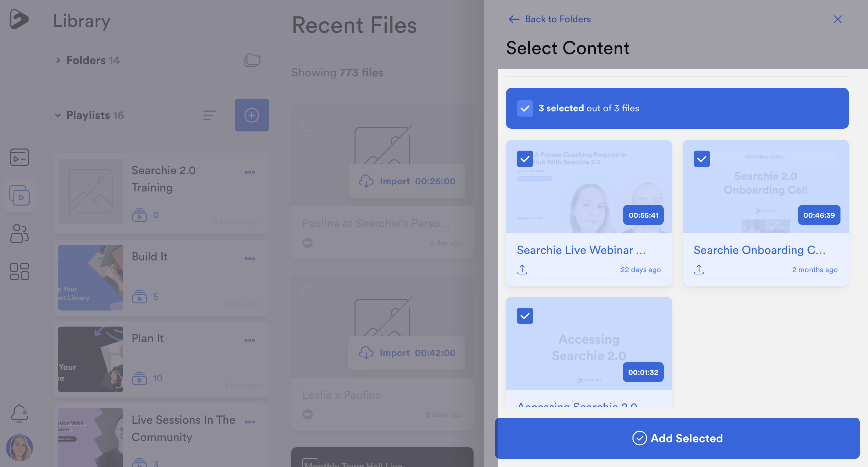Click the Searchie logo icon

(x=19, y=19)
